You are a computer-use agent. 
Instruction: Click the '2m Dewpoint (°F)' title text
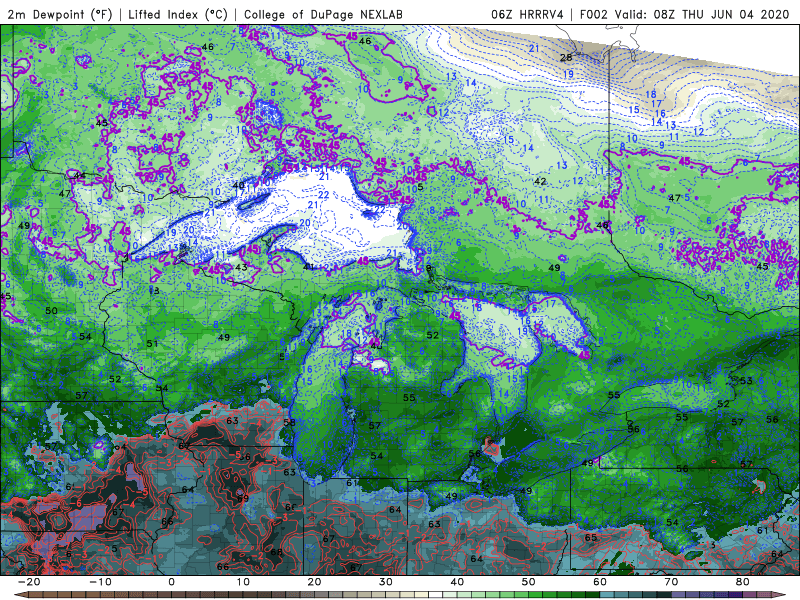click(x=59, y=14)
